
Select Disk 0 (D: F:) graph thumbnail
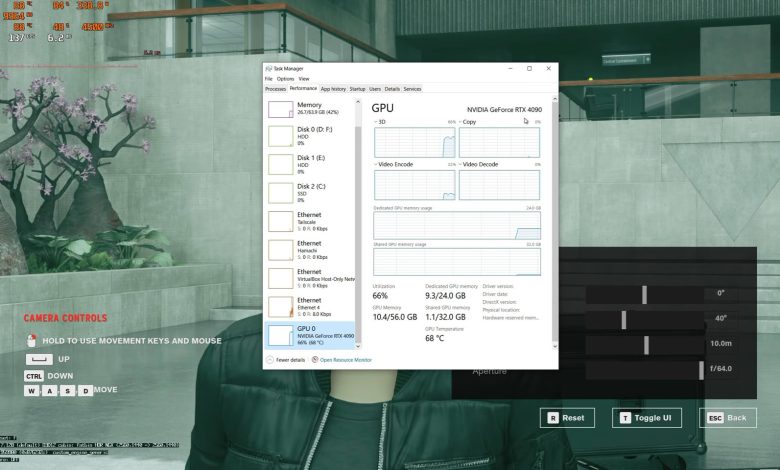(281, 136)
